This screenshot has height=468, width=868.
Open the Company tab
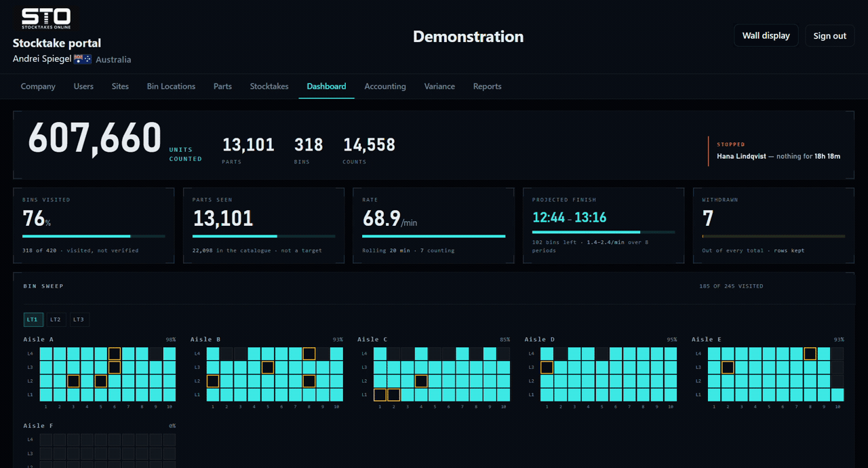(x=38, y=86)
